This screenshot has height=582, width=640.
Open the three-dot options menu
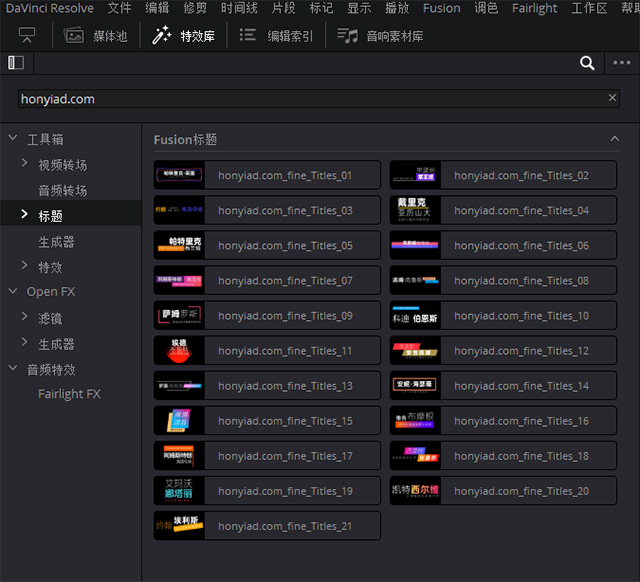click(622, 62)
